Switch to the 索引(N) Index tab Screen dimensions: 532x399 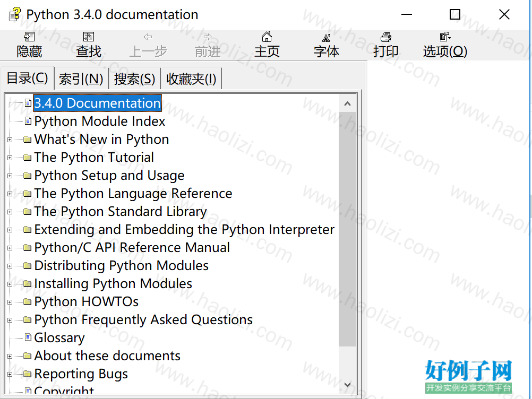pos(81,79)
